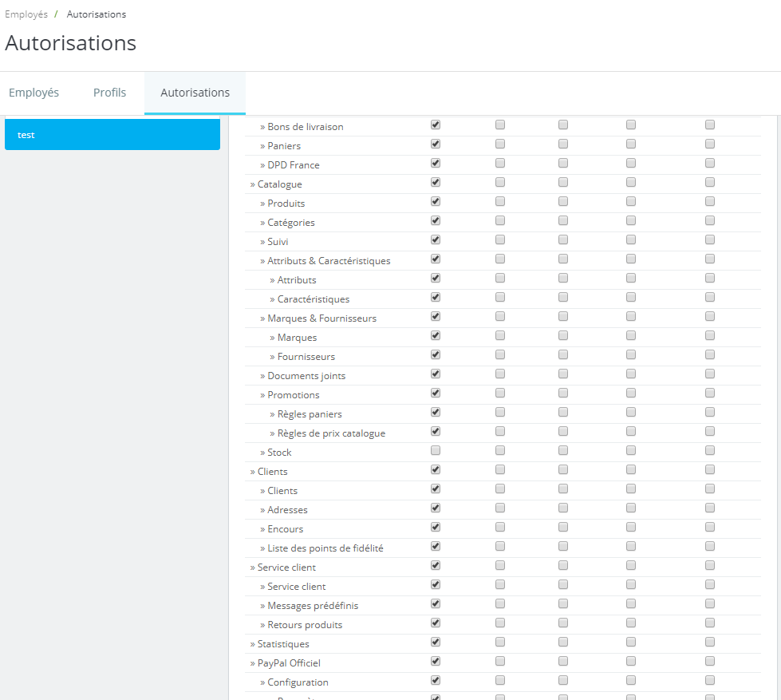The image size is (781, 700).
Task: Uncheck the checked box in Statistiques row
Action: [x=436, y=643]
